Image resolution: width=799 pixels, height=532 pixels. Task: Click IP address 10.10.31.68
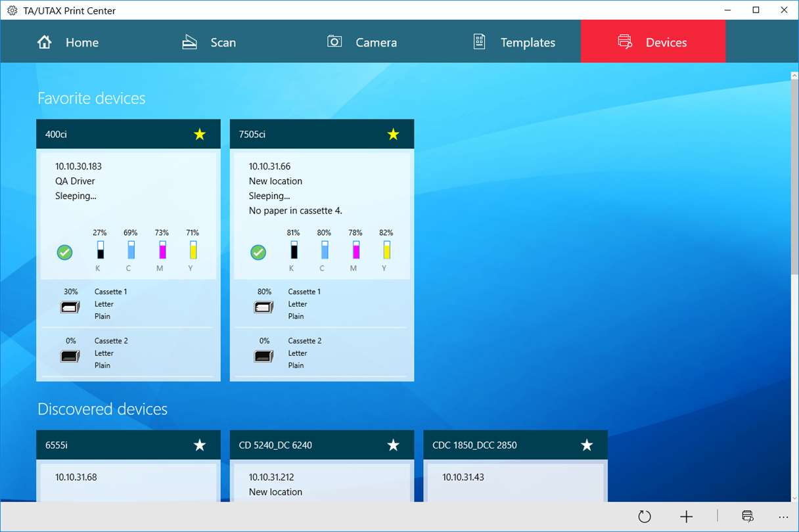[76, 477]
